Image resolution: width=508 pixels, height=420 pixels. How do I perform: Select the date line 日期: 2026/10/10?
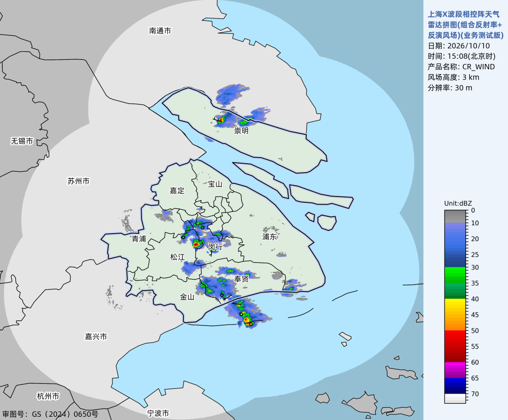coord(459,46)
